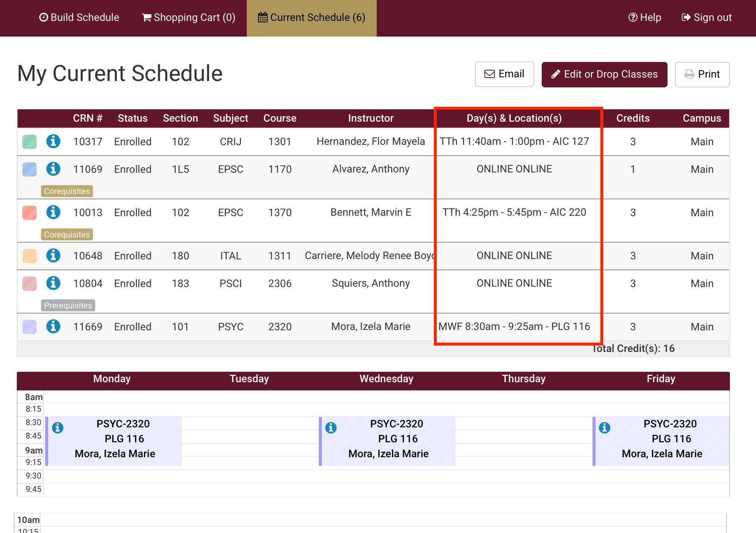Click the Email button
The height and width of the screenshot is (533, 756).
tap(504, 74)
